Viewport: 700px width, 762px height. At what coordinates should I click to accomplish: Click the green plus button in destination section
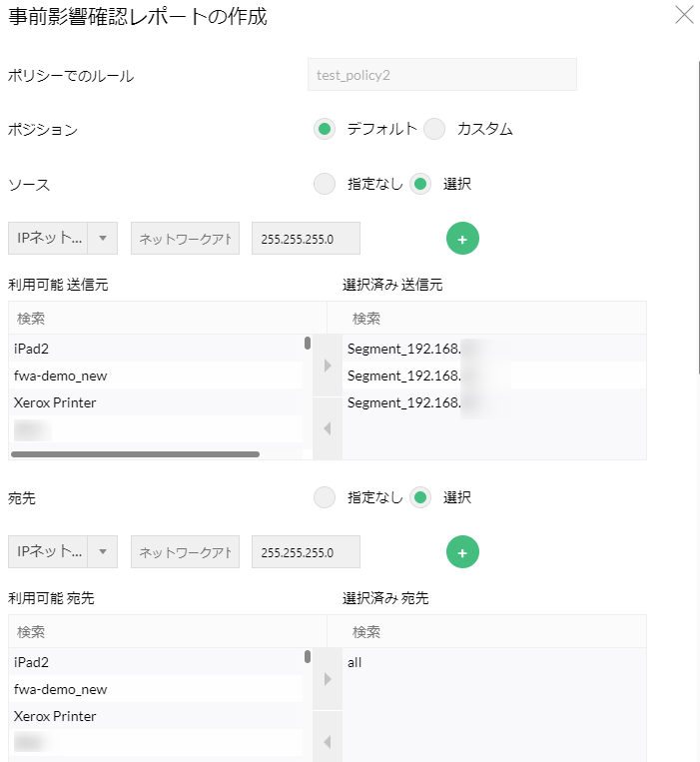462,552
